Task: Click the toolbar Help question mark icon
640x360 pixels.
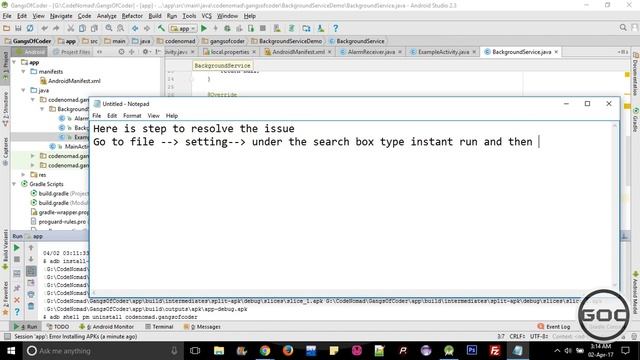Action: pyautogui.click(x=336, y=28)
